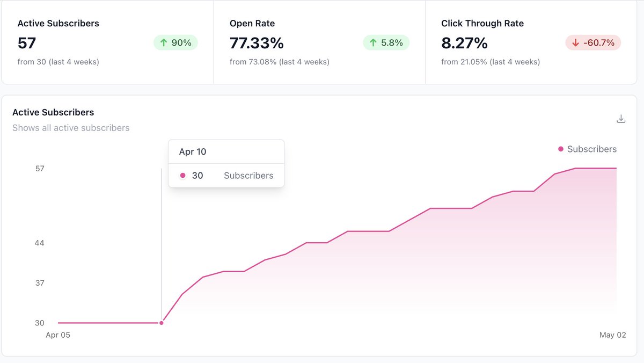The height and width of the screenshot is (363, 644).
Task: Toggle the Subscribers series via legend label
Action: [x=591, y=149]
